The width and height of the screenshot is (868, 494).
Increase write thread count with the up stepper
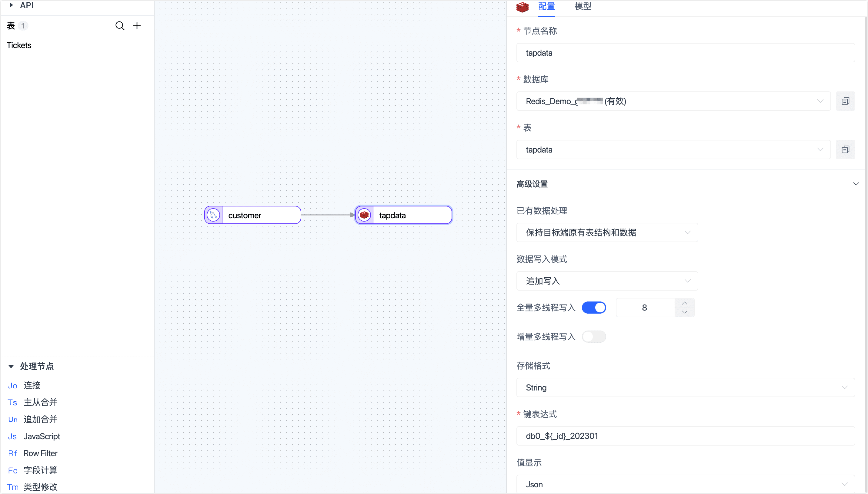click(x=684, y=303)
